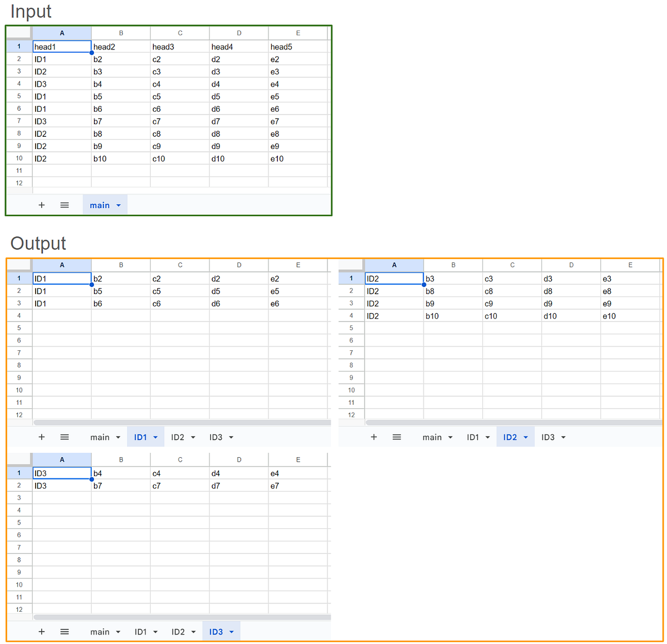Select row 1 header in the ID2 pane

(351, 278)
